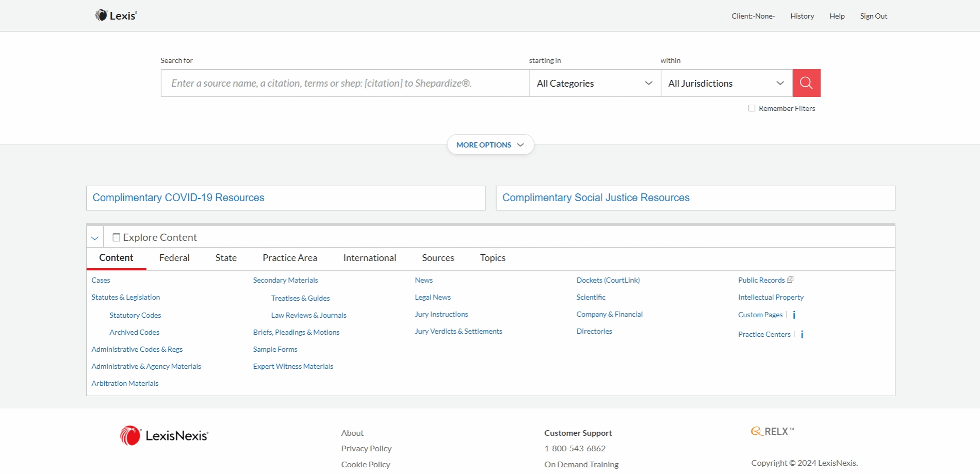Open Archived Codes
980x474 pixels.
coord(134,332)
